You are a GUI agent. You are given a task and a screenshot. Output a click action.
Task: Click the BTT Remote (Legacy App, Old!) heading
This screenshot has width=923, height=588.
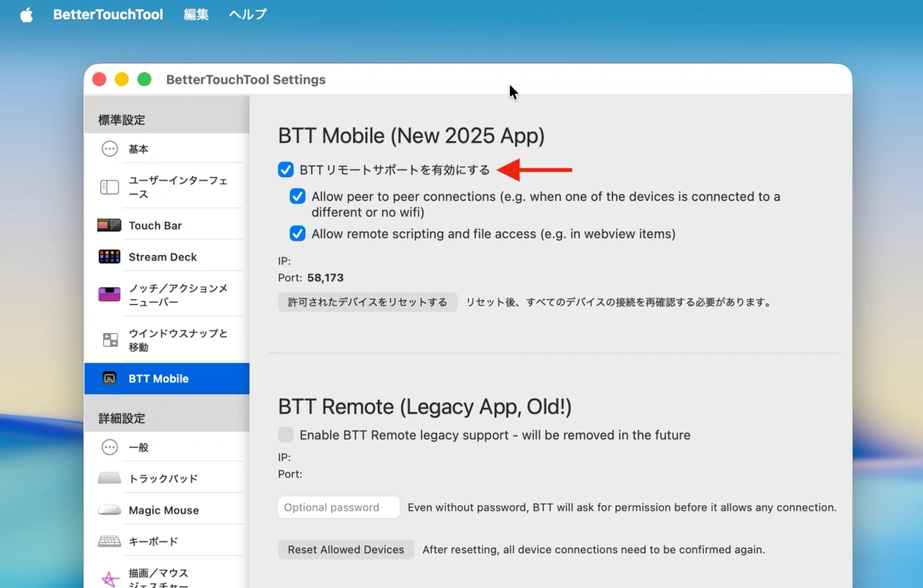(425, 406)
